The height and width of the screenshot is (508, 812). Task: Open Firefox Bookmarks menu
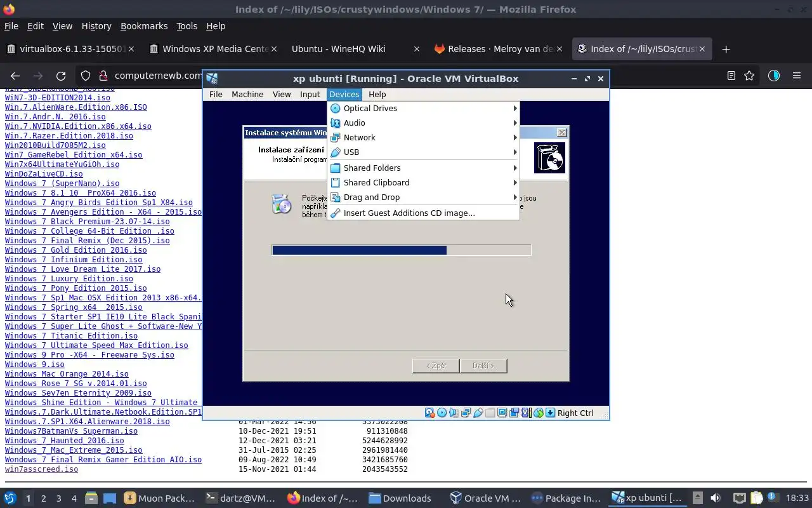pos(144,26)
